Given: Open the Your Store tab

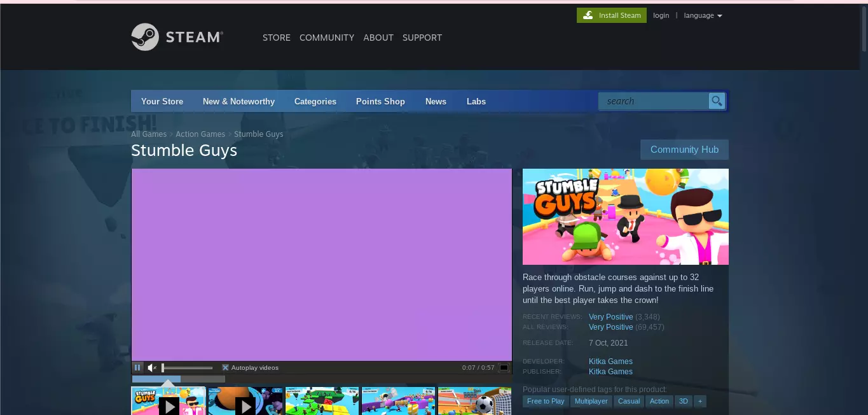Looking at the screenshot, I should [162, 101].
